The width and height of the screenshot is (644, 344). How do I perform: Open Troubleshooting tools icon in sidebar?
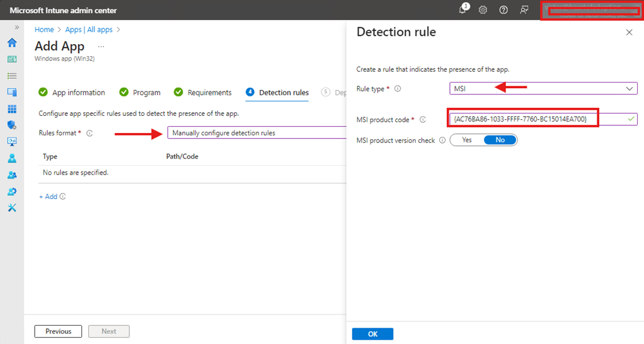tap(12, 208)
